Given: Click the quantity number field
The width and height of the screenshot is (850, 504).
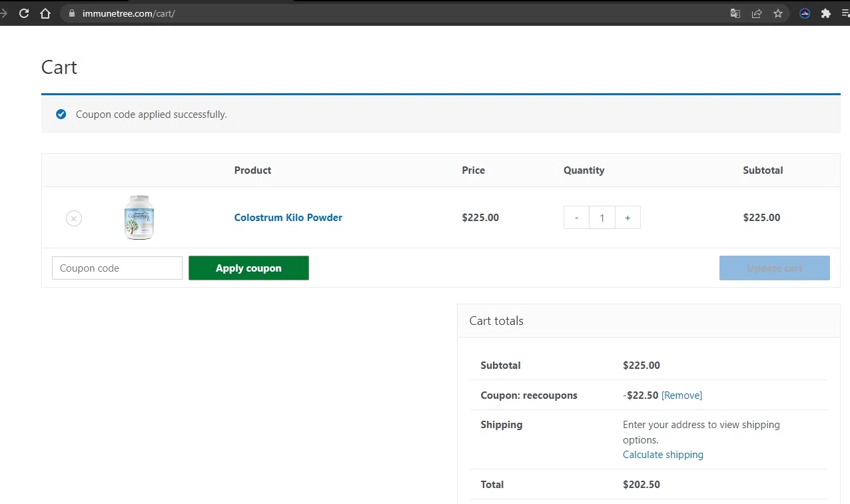Looking at the screenshot, I should tap(602, 218).
